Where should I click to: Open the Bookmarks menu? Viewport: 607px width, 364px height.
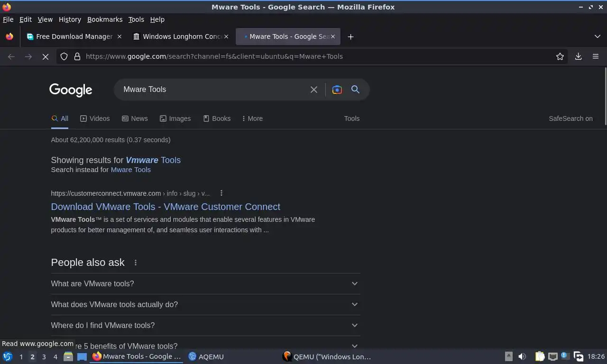105,19
